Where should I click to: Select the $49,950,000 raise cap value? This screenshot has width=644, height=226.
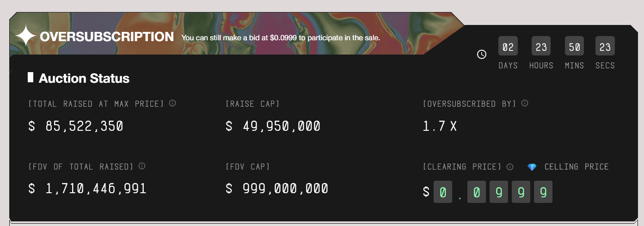point(273,126)
